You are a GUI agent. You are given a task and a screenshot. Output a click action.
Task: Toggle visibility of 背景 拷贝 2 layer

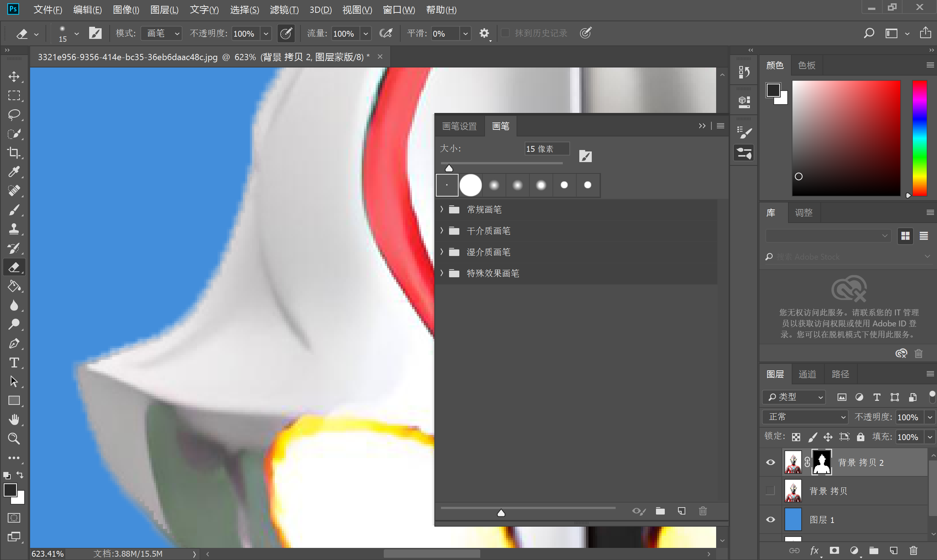[770, 463]
